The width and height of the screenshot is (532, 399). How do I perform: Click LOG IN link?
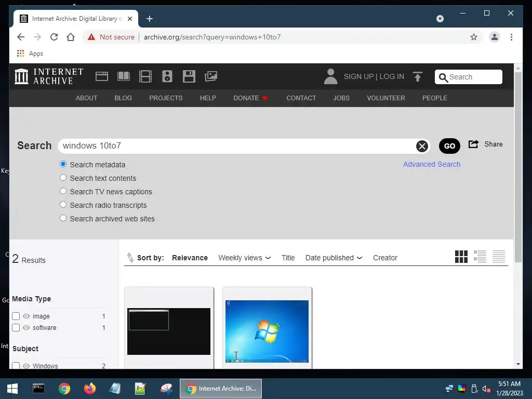point(392,77)
